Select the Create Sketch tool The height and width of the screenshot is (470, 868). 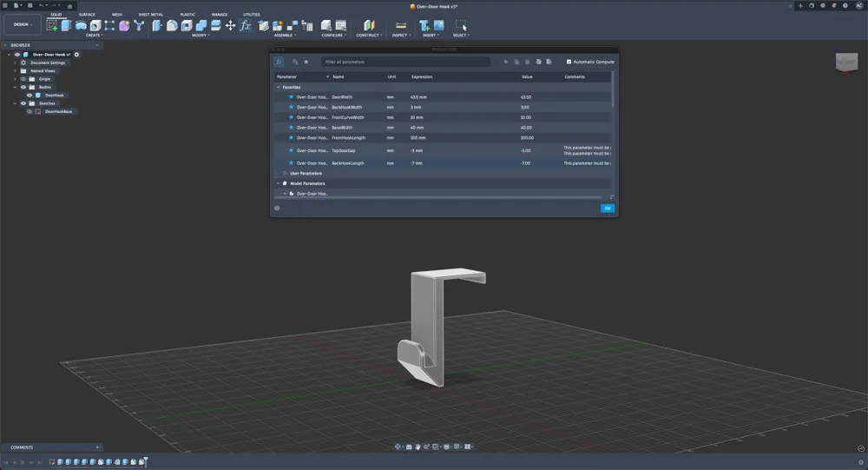52,25
